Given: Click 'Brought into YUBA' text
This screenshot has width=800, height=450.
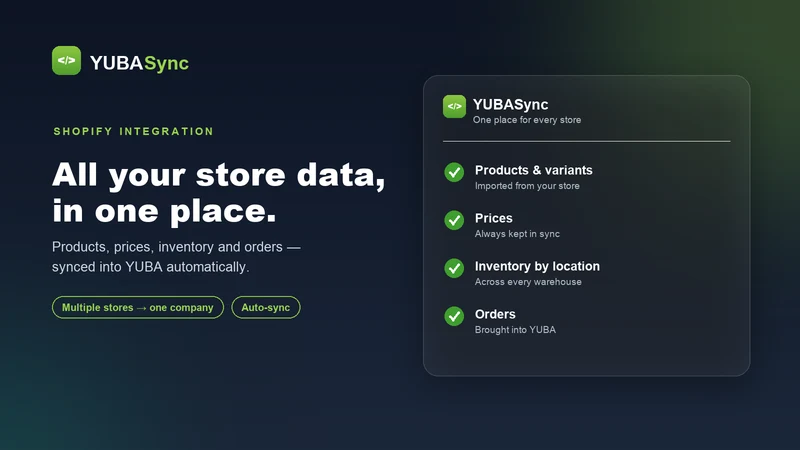Looking at the screenshot, I should [x=515, y=330].
